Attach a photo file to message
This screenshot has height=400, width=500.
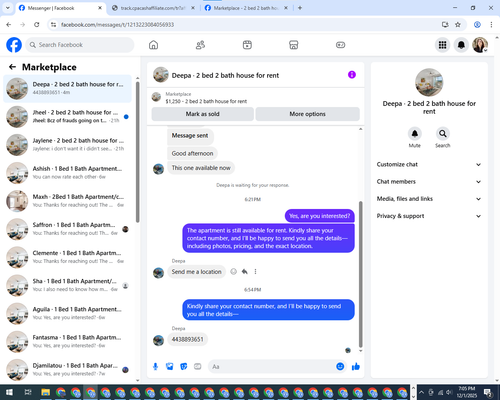coord(170,367)
